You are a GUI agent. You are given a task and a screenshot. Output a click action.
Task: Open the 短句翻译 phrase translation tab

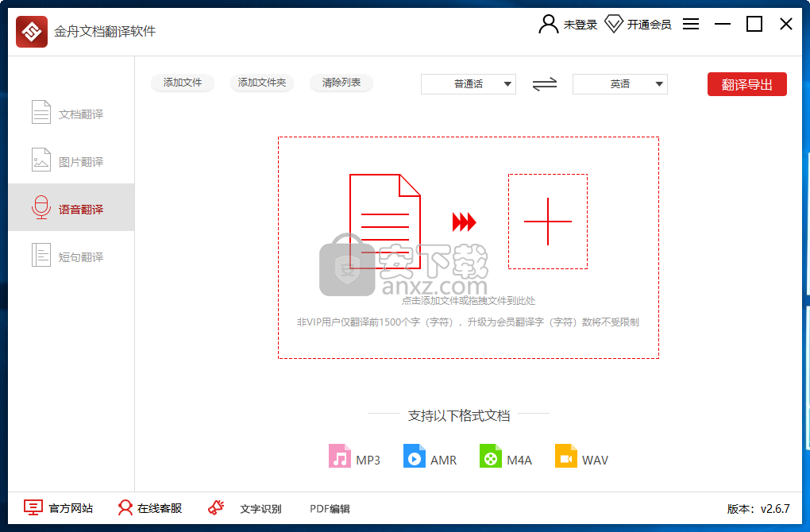click(71, 256)
